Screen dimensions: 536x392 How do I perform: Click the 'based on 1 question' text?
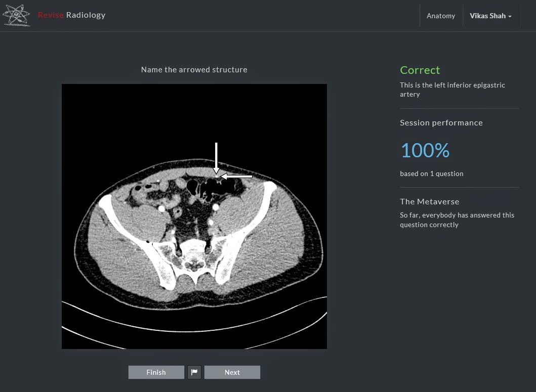431,173
